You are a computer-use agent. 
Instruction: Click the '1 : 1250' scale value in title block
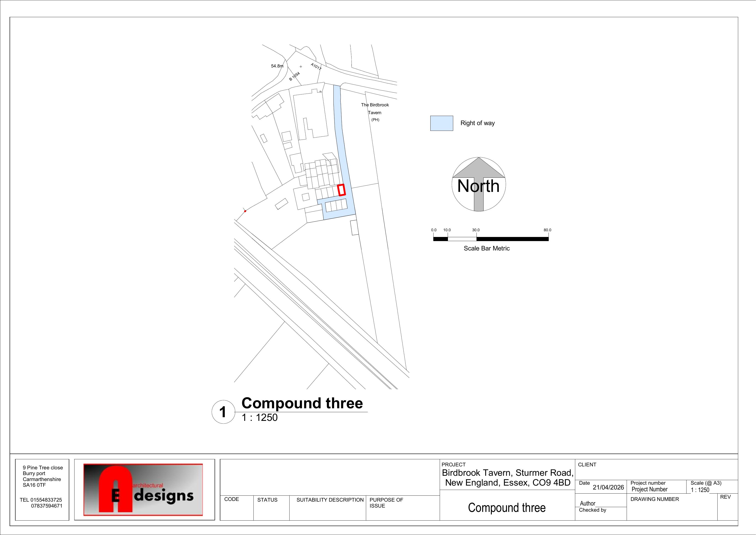pyautogui.click(x=700, y=490)
